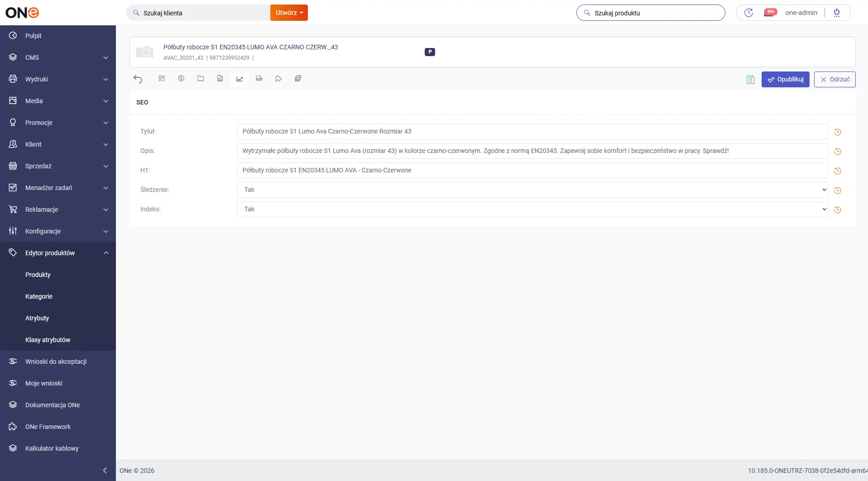Click the puzzle piece tab icon
The width and height of the screenshot is (868, 481).
278,79
